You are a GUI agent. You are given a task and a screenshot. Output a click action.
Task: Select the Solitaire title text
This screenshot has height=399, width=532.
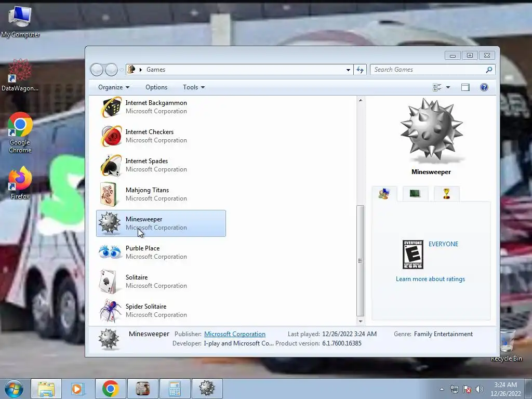137,277
